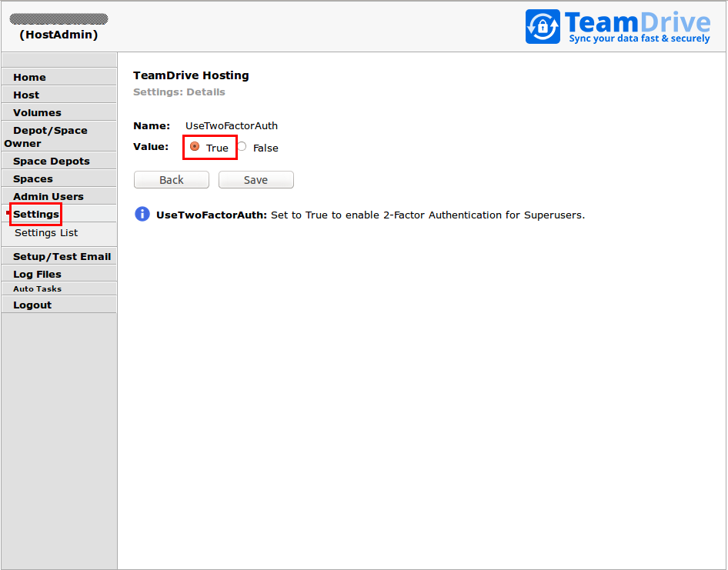Click Logout in the sidebar

59,305
